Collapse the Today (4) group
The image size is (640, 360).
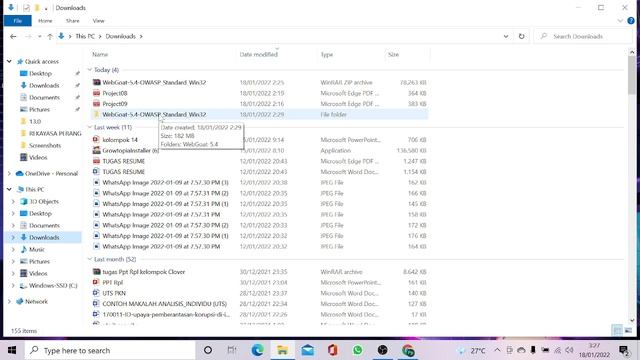[x=90, y=70]
